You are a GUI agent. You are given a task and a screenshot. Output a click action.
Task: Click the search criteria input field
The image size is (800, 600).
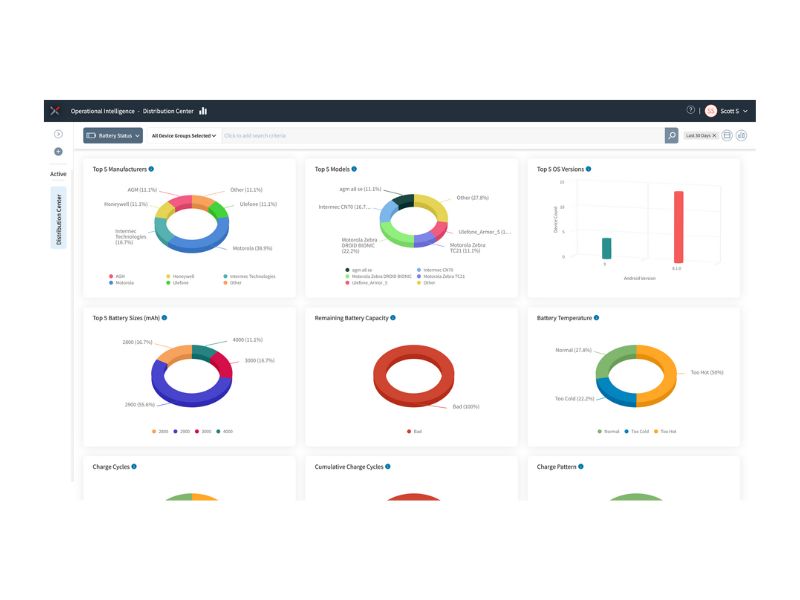click(x=442, y=136)
